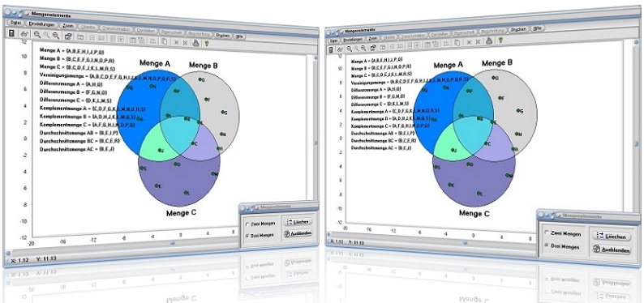Viewport: 644px width, 303px height.
Task: Click the printer icon in left window toolbar
Action: (196, 42)
